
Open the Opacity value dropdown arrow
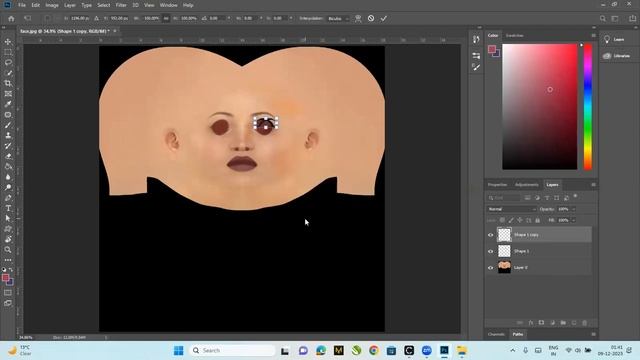(x=573, y=209)
